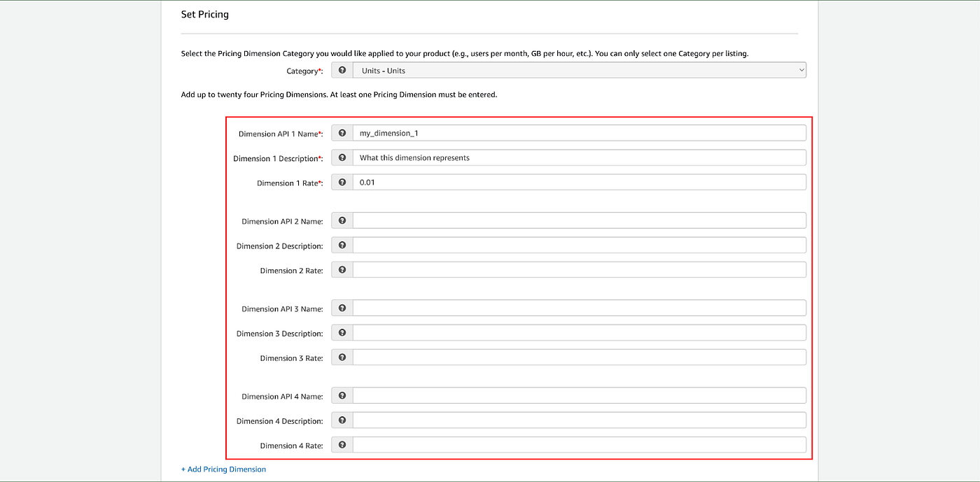Click help icon for Dimension API 3 Name
980x482 pixels.
pyautogui.click(x=342, y=308)
